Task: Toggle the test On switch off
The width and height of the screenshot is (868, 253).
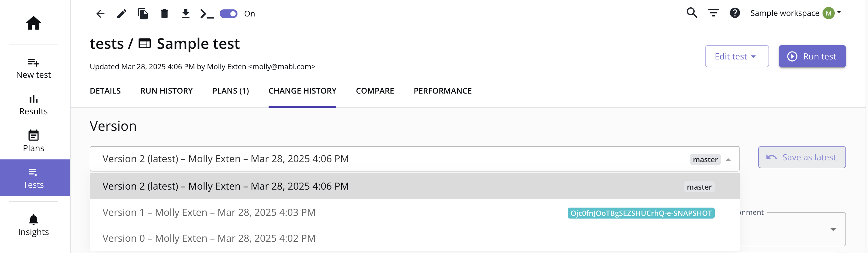Action: [x=229, y=14]
